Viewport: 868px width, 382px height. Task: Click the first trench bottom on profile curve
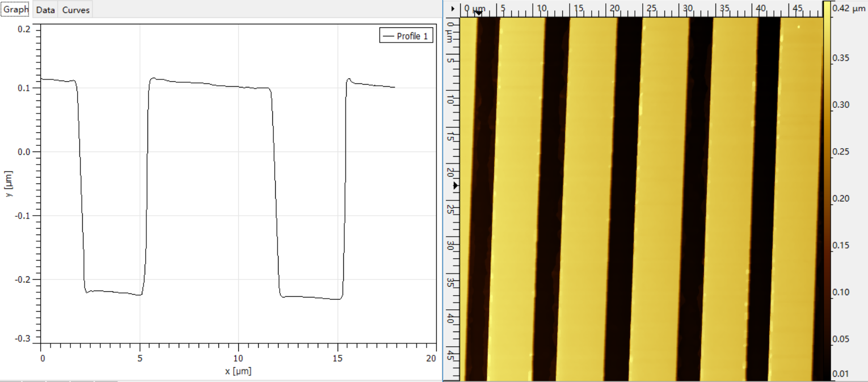tap(113, 292)
